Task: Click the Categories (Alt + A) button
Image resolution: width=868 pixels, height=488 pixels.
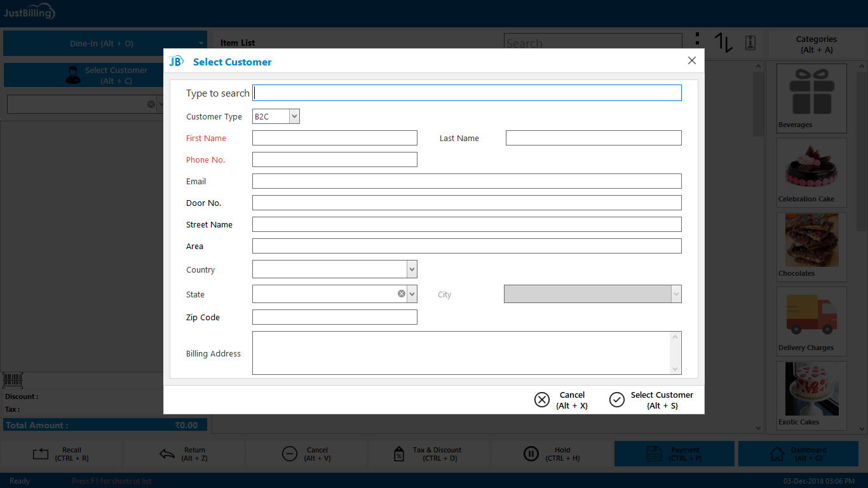Action: 817,44
